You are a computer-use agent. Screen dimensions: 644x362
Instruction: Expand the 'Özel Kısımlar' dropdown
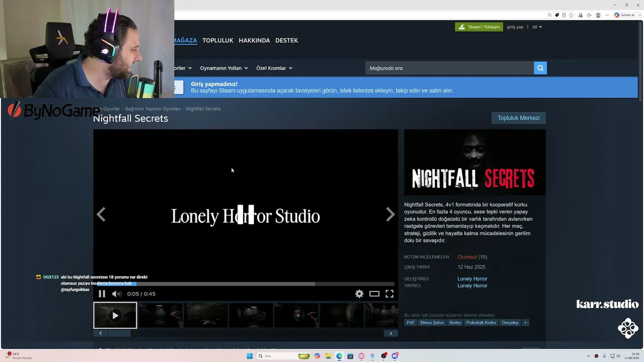click(274, 68)
